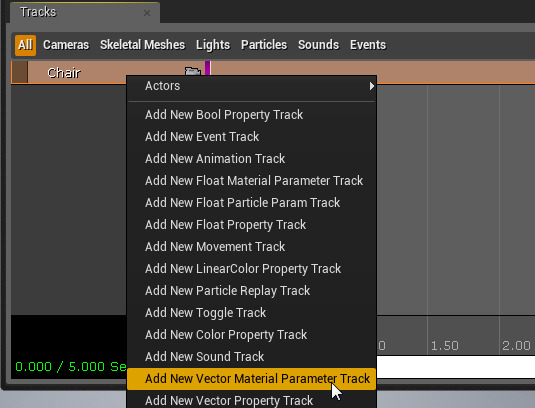Viewport: 535px width, 408px height.
Task: Select the All filter tab
Action: (x=25, y=45)
